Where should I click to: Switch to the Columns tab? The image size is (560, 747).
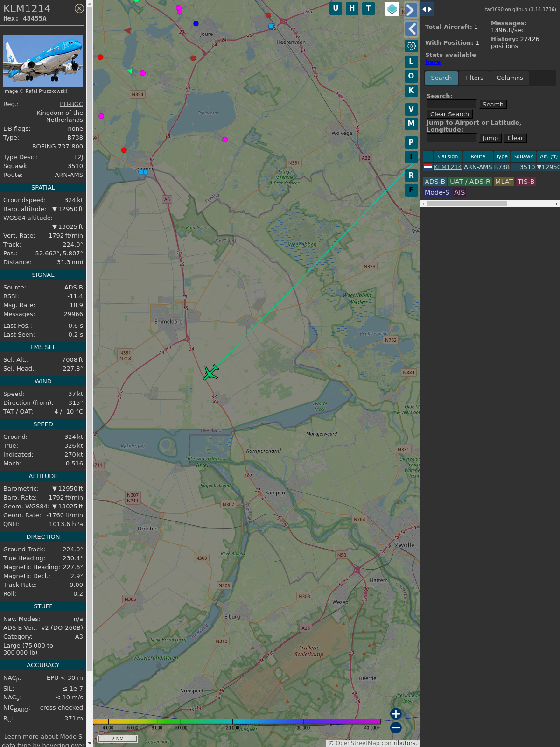pyautogui.click(x=510, y=78)
